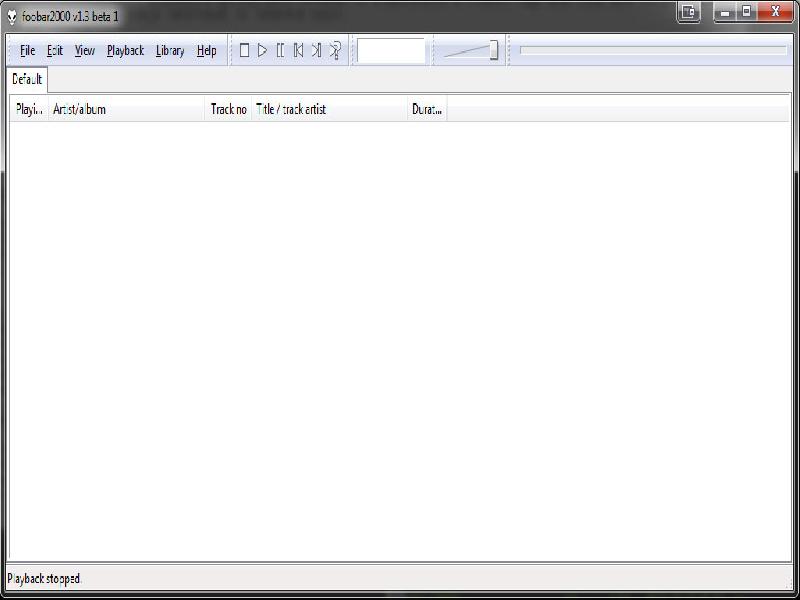Open the Playback menu
Screen dimensions: 800x600
(x=126, y=51)
